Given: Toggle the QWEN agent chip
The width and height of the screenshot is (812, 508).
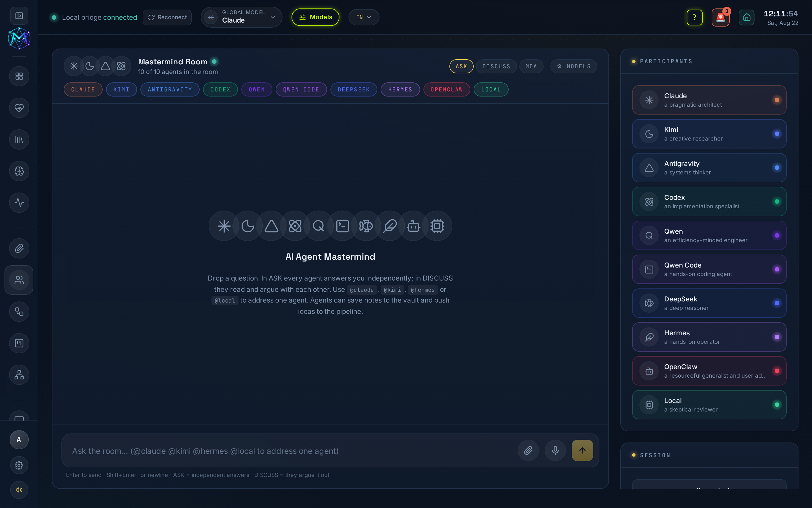Looking at the screenshot, I should pos(257,89).
